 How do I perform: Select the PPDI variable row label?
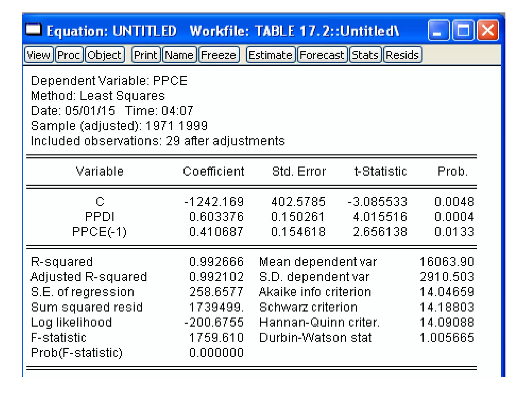100,216
